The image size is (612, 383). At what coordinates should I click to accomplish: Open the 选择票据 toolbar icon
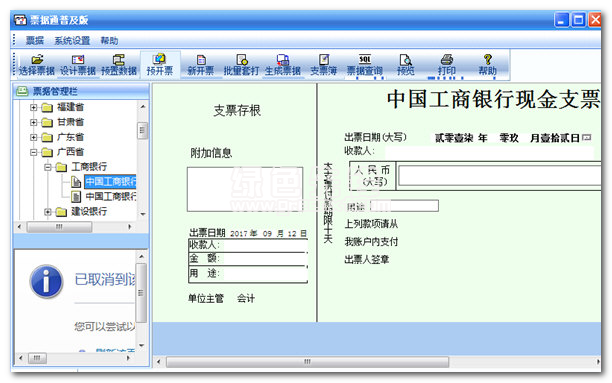[x=37, y=65]
